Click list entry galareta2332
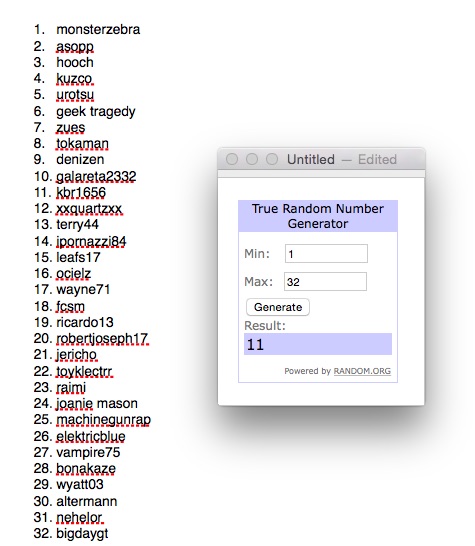The width and height of the screenshot is (475, 546). click(96, 177)
